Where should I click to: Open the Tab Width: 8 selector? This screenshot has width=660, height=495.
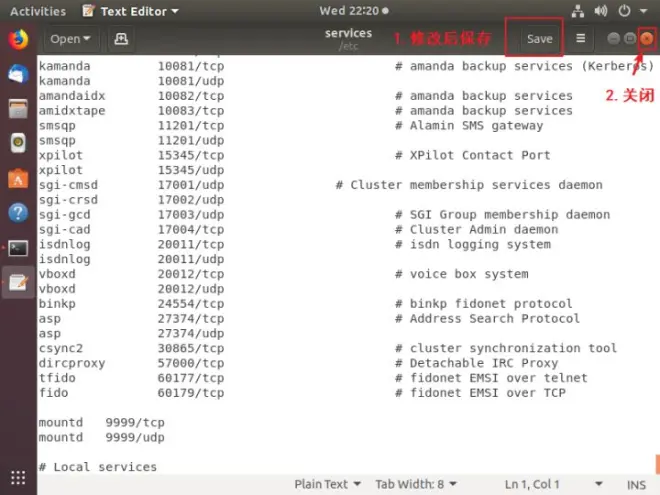(416, 484)
